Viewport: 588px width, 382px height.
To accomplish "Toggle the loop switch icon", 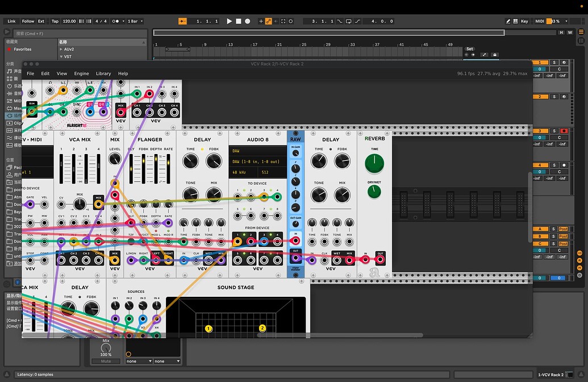I will click(x=348, y=22).
